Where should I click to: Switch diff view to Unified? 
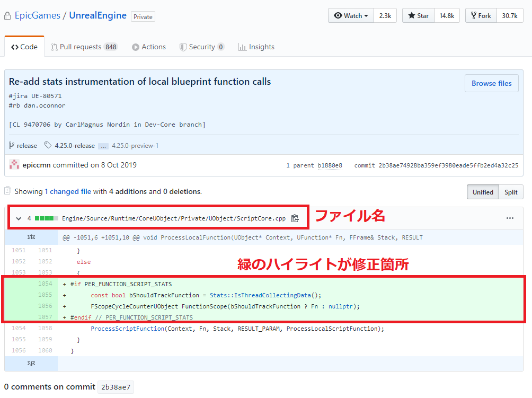(483, 192)
